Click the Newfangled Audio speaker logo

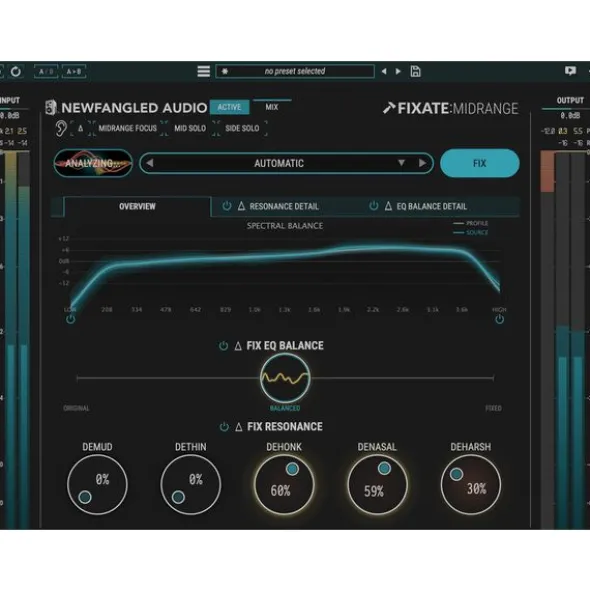[x=51, y=107]
